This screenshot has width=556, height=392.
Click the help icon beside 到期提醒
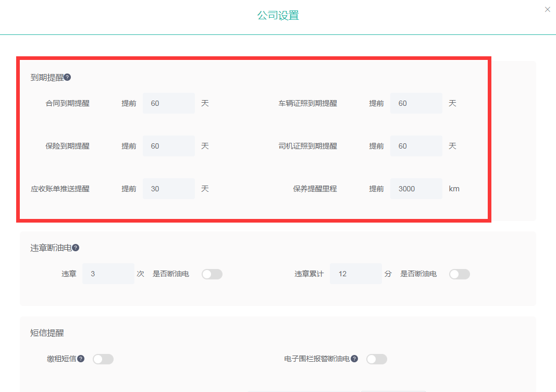[67, 78]
